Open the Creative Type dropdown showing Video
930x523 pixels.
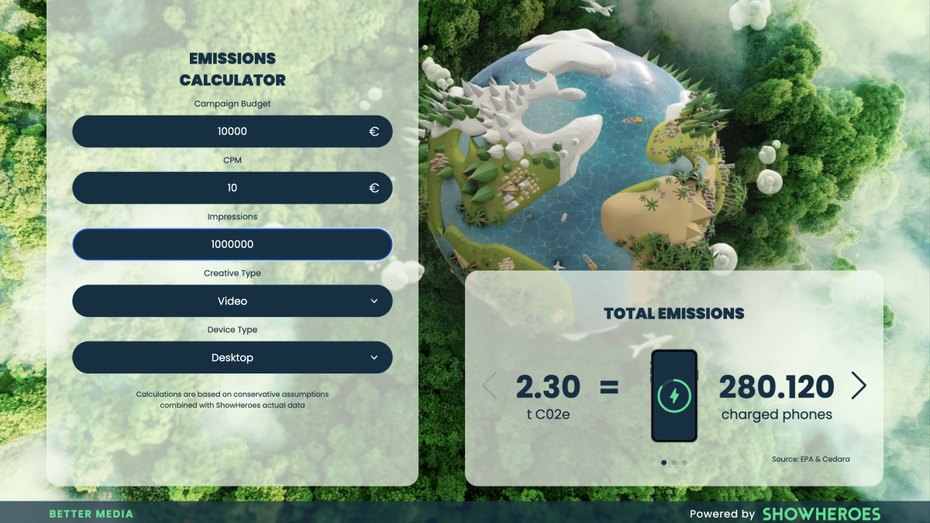coord(232,301)
